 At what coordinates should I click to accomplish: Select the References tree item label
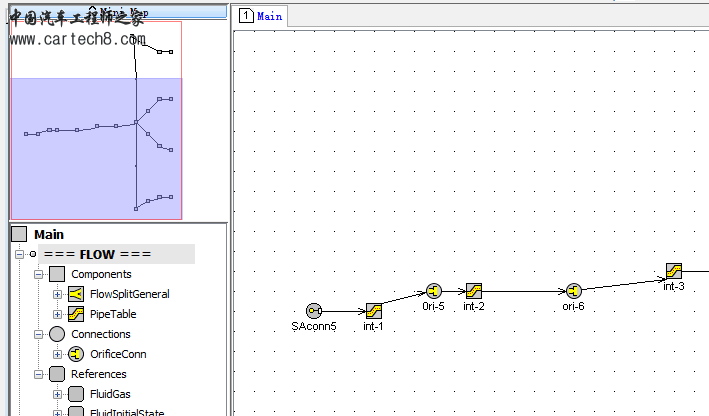click(100, 374)
